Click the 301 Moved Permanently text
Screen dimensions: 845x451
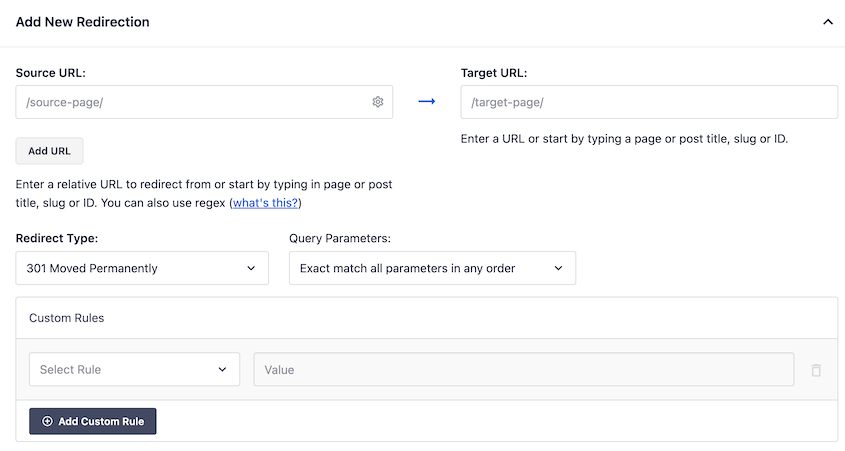(92, 268)
